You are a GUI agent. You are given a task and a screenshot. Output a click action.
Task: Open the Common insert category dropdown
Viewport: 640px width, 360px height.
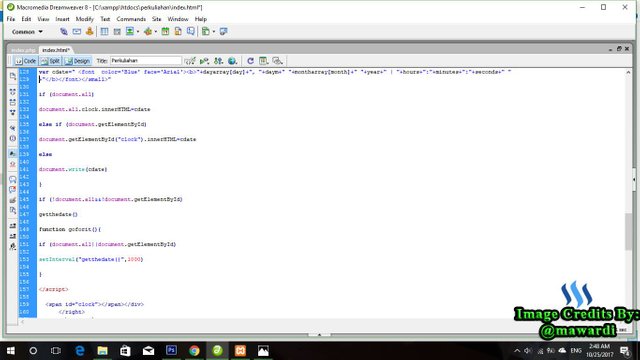[27, 31]
